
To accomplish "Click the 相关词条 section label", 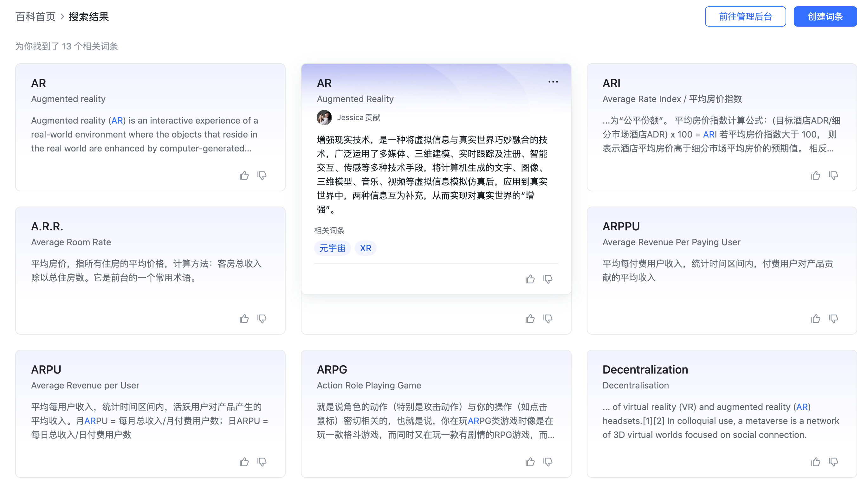I will pyautogui.click(x=329, y=231).
